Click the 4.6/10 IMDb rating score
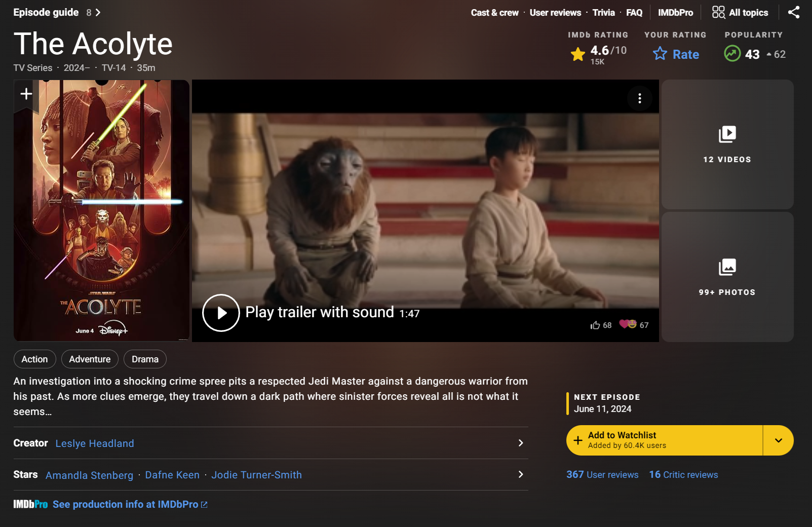Viewport: 812px width, 527px height. (x=608, y=50)
